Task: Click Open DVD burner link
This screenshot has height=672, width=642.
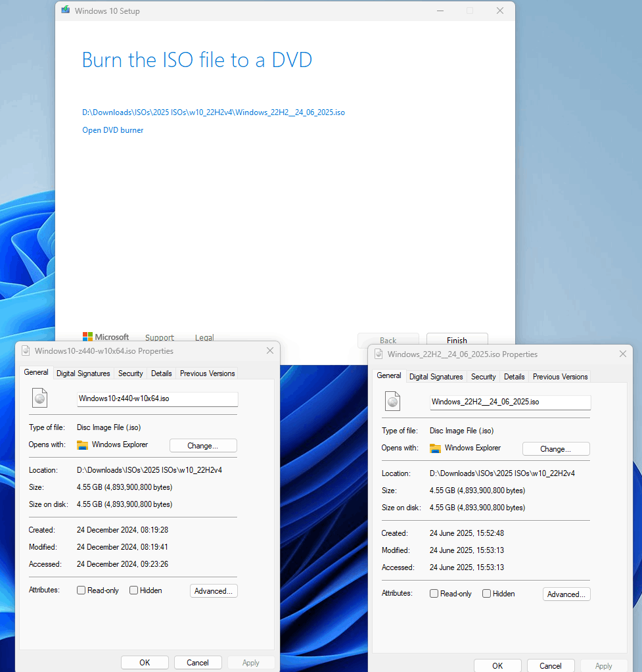Action: tap(112, 130)
